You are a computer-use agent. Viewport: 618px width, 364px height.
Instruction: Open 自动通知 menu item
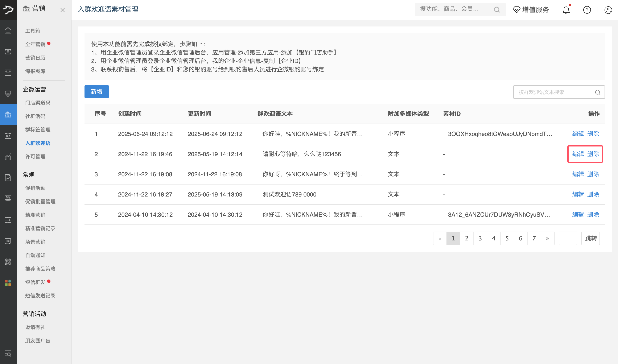(x=35, y=256)
